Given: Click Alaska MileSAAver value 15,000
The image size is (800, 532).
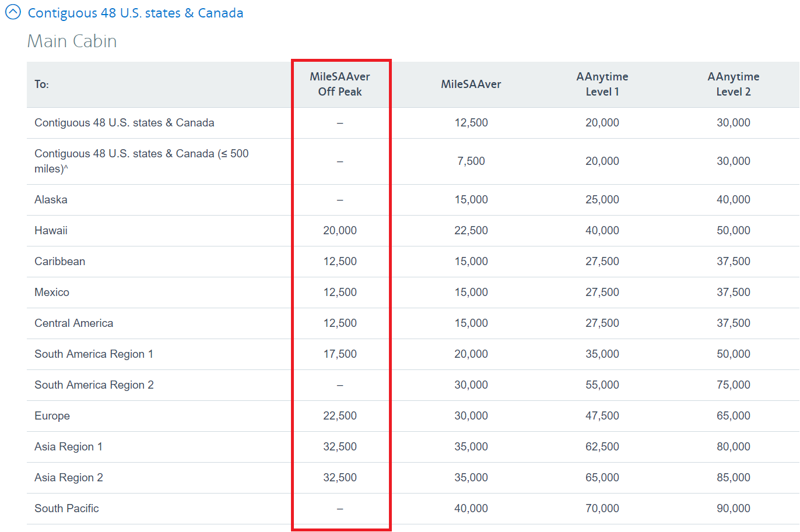Looking at the screenshot, I should [471, 200].
